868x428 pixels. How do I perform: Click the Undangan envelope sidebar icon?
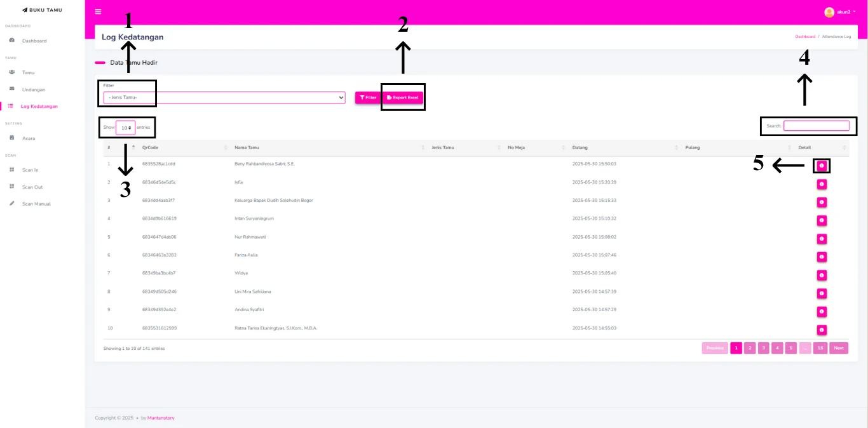tap(12, 89)
